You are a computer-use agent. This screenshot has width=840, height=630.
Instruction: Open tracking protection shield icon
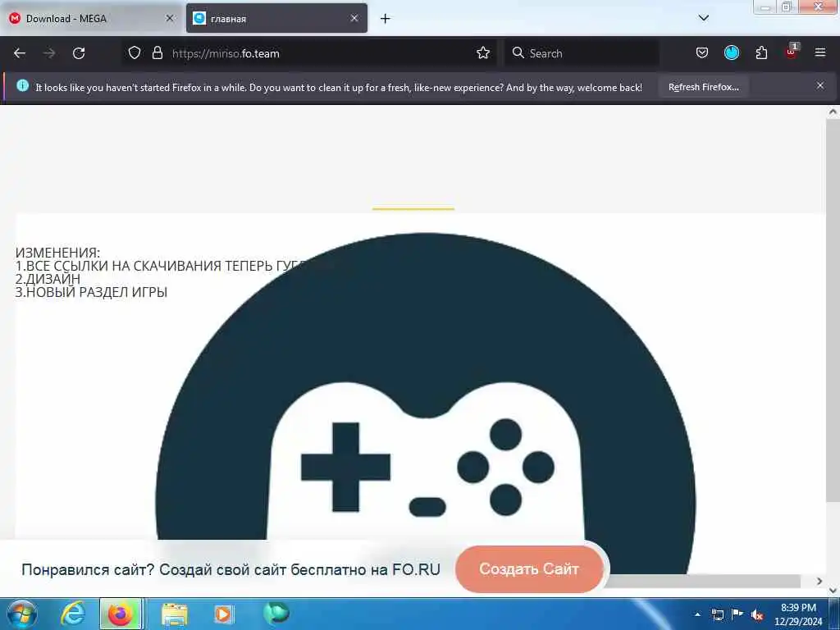[135, 53]
